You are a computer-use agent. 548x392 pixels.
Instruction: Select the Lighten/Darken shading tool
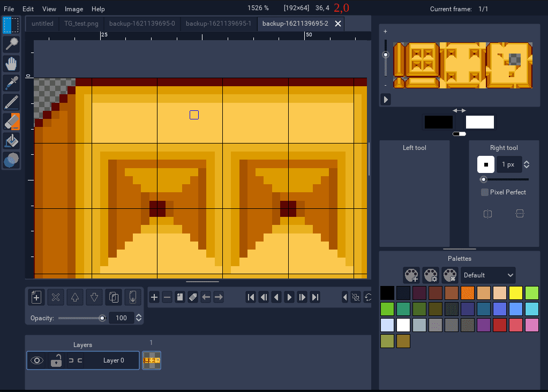click(11, 160)
